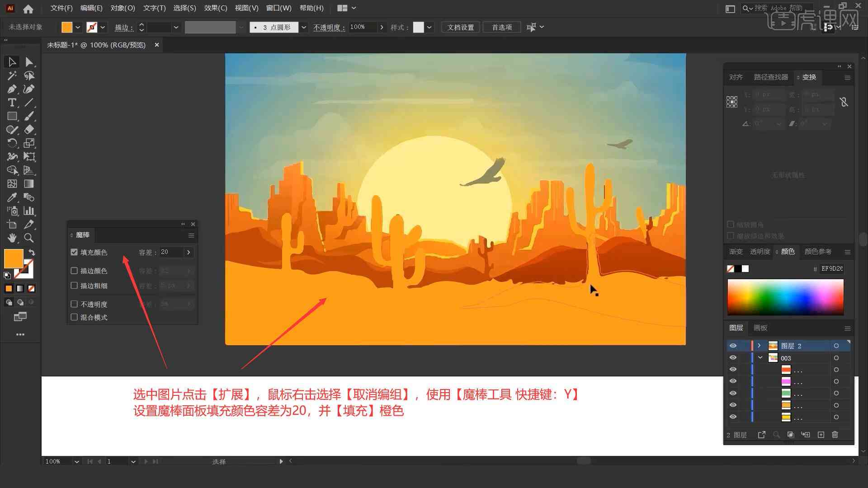Toggle visibility of 图层 2
The width and height of the screenshot is (868, 488).
(733, 346)
